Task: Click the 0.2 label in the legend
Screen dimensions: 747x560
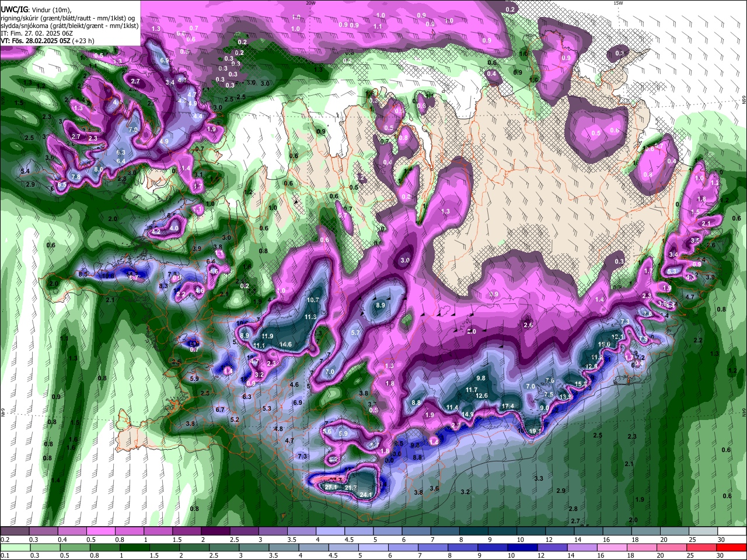Action: tap(5, 540)
